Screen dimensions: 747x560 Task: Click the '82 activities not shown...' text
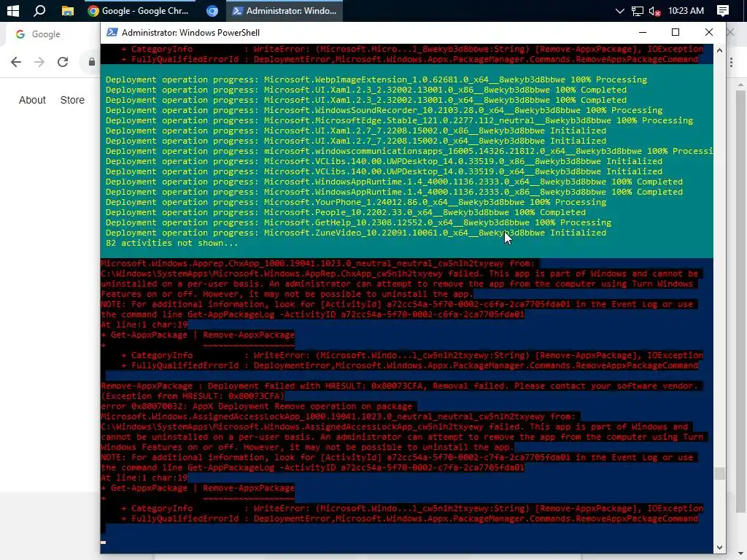(172, 244)
